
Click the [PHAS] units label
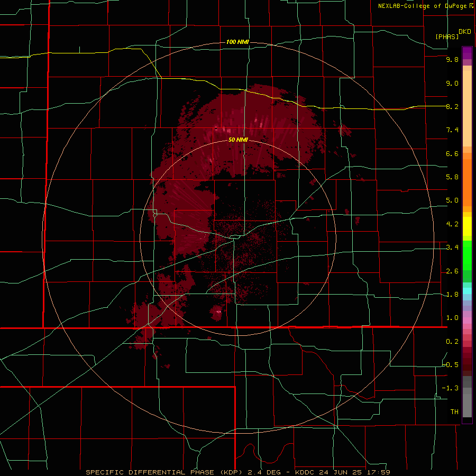coord(447,36)
